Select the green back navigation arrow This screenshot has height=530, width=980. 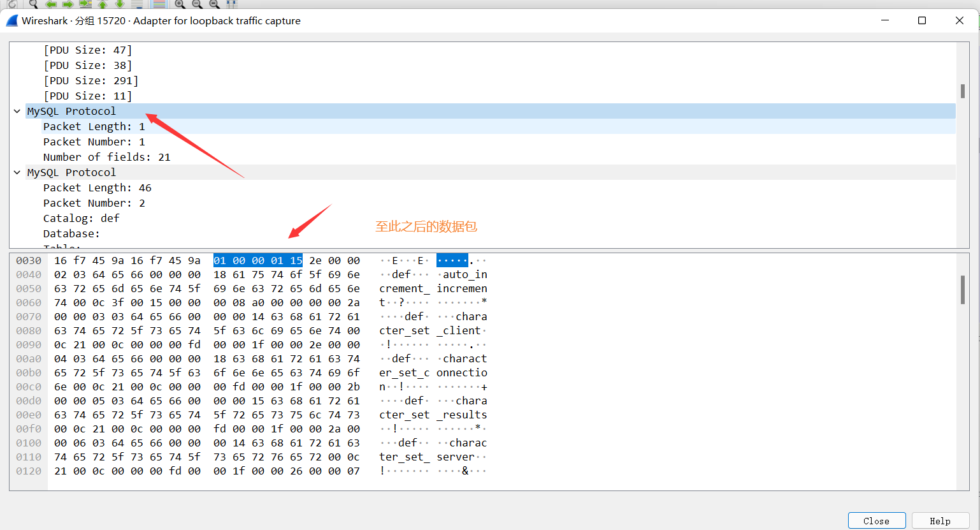point(50,4)
